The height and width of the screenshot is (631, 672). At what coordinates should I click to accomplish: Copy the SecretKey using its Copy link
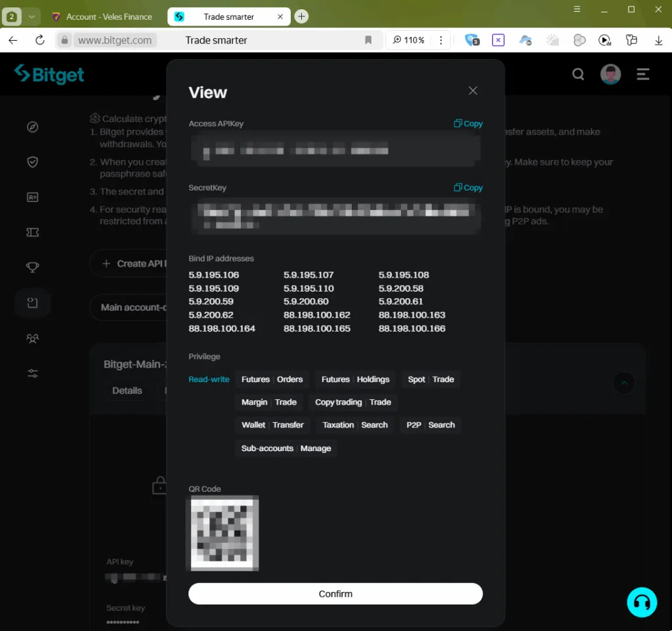point(468,187)
